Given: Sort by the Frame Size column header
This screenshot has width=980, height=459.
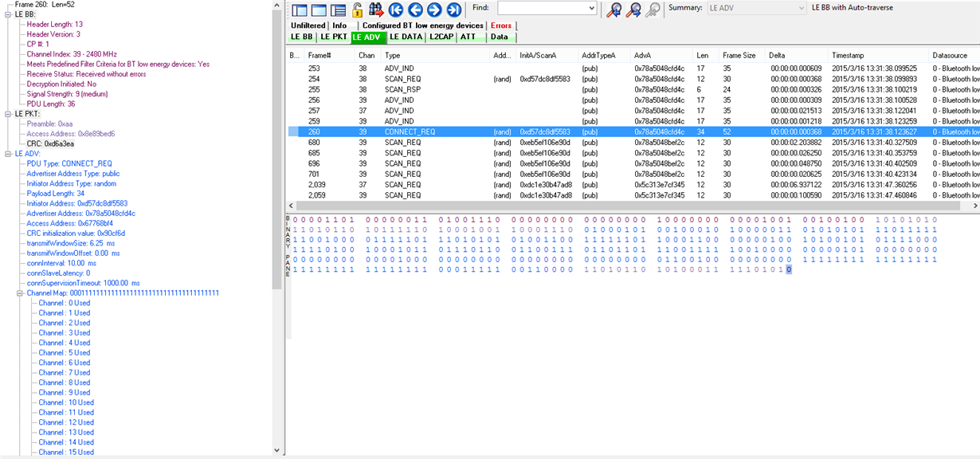Looking at the screenshot, I should [x=743, y=56].
